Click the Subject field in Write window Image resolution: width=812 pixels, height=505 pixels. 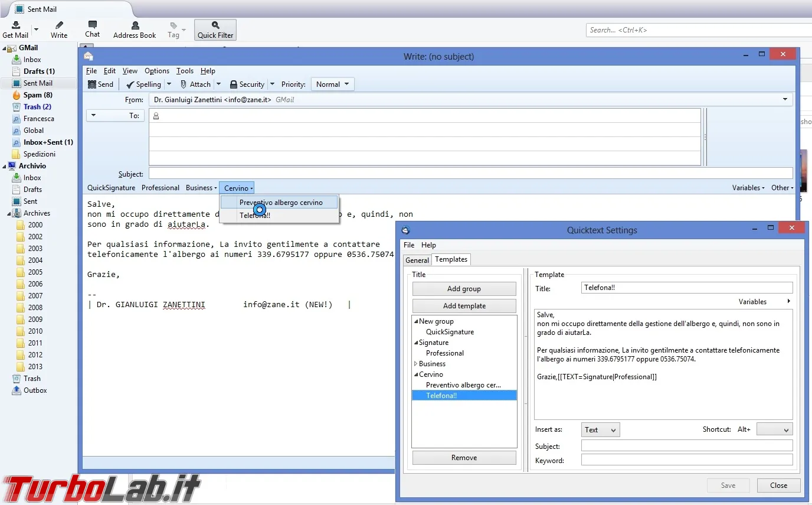[x=471, y=174]
